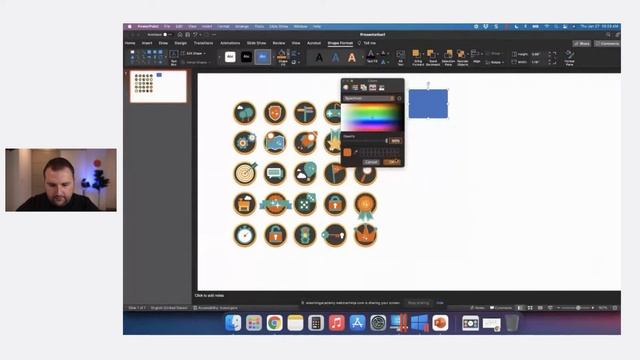The height and width of the screenshot is (360, 640).
Task: Click PowerPoint icon in the Dock
Action: click(x=440, y=323)
